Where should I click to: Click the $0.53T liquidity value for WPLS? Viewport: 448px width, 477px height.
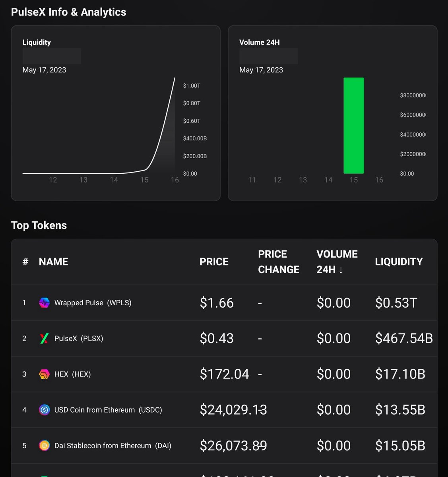pyautogui.click(x=396, y=303)
